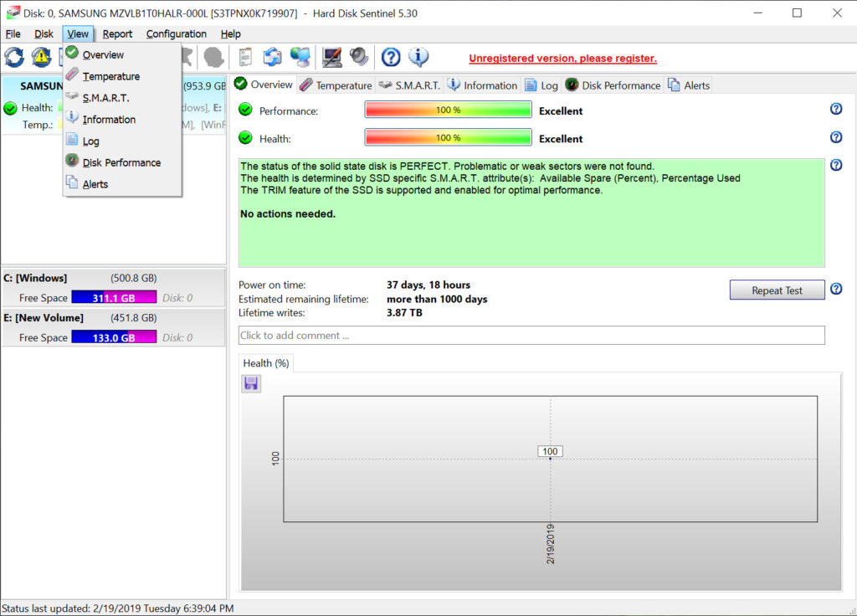Image resolution: width=857 pixels, height=616 pixels.
Task: Click the grayed-out round toolbar icon
Action: [213, 57]
